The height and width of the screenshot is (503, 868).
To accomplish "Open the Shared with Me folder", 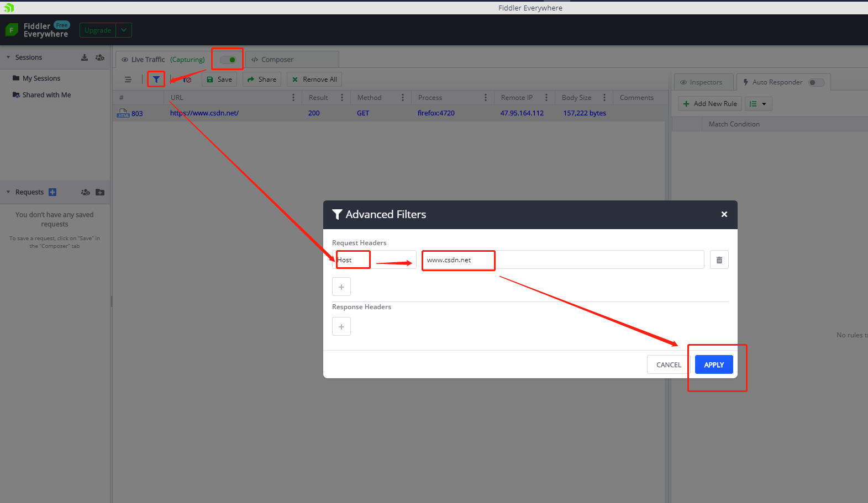I will pyautogui.click(x=46, y=95).
